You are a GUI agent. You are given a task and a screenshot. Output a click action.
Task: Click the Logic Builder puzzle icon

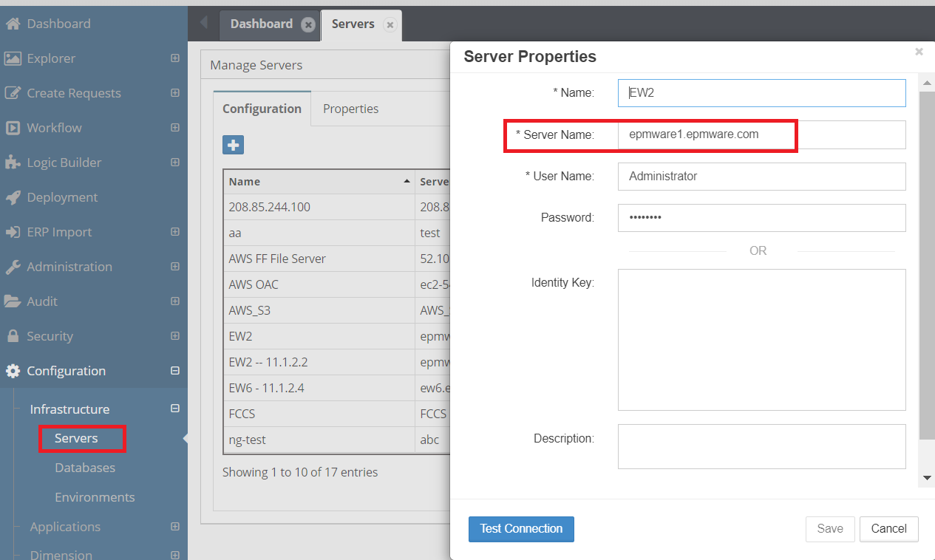tap(13, 163)
